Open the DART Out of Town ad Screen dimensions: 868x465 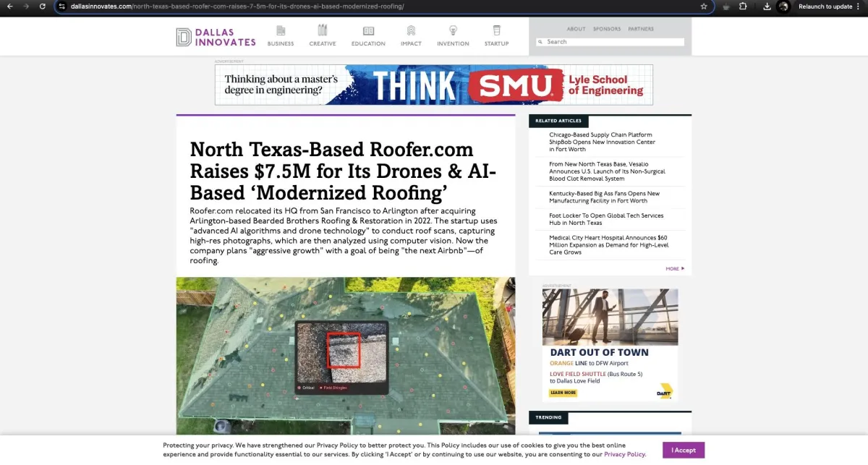coord(610,345)
